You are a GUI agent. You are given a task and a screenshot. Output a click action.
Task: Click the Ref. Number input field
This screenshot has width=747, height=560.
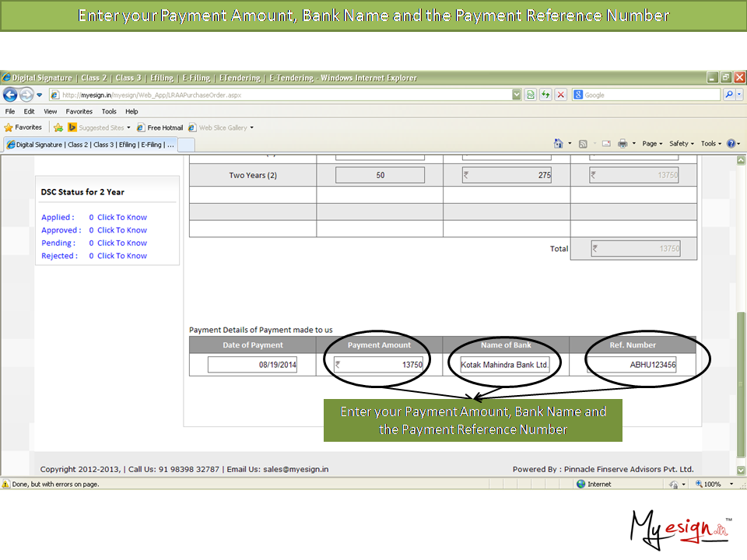point(632,365)
